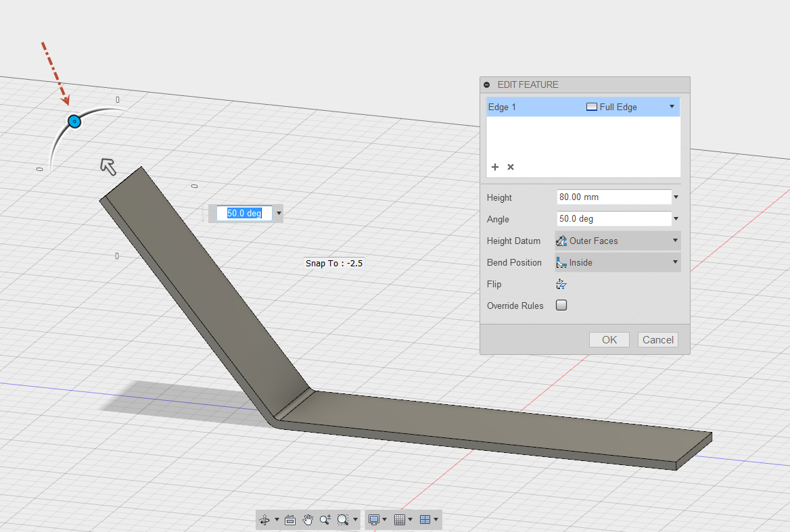Screen dimensions: 790x532
Task: Select the Zoom magnifier tool
Action: tap(325, 520)
